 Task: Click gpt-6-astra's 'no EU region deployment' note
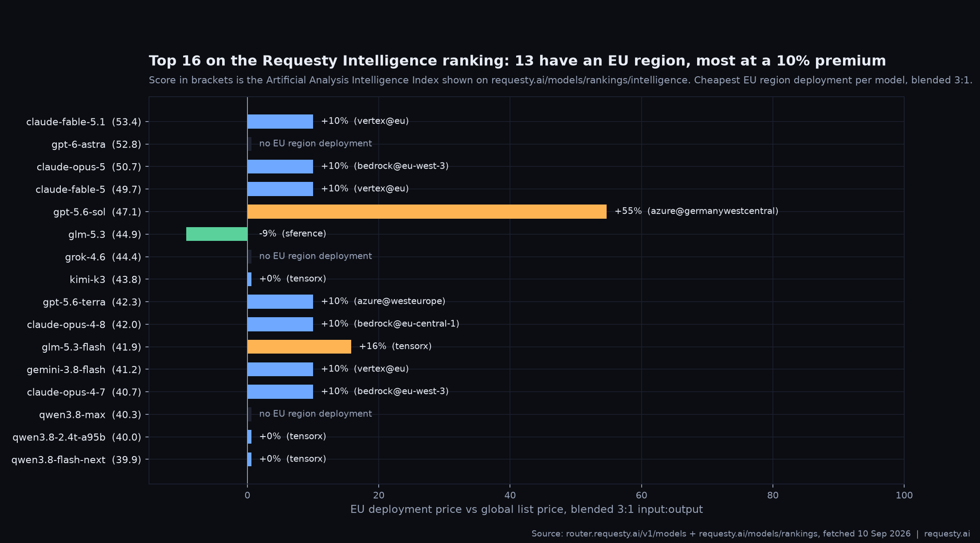316,144
